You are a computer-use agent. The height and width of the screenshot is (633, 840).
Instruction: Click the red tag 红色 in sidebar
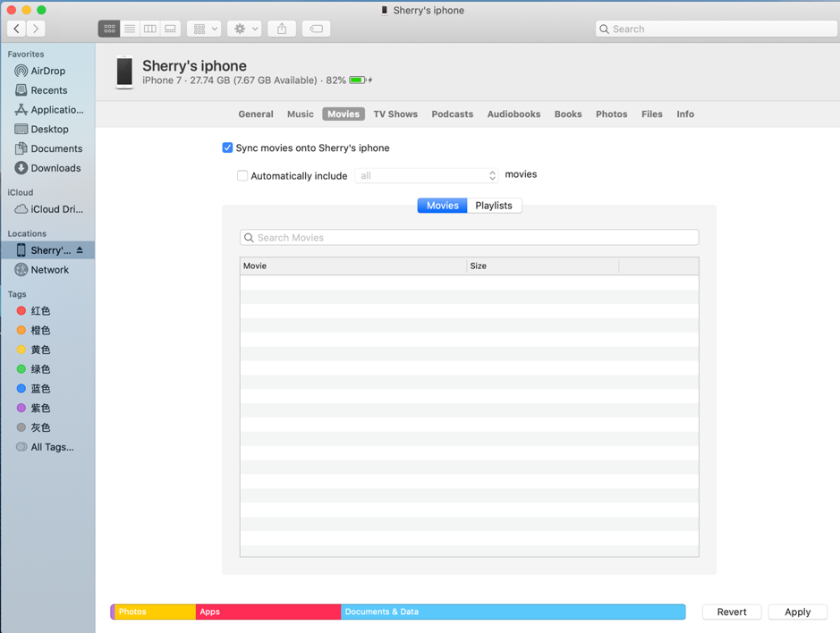pyautogui.click(x=40, y=311)
